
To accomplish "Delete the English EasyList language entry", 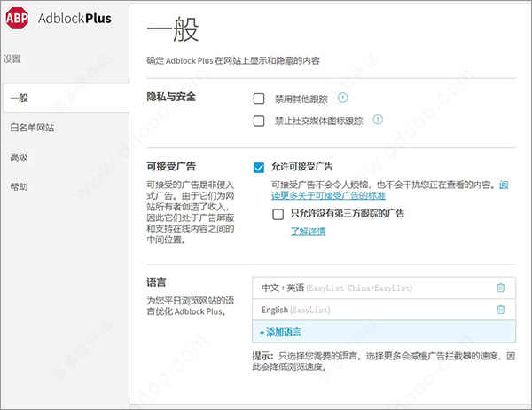I will pyautogui.click(x=500, y=309).
